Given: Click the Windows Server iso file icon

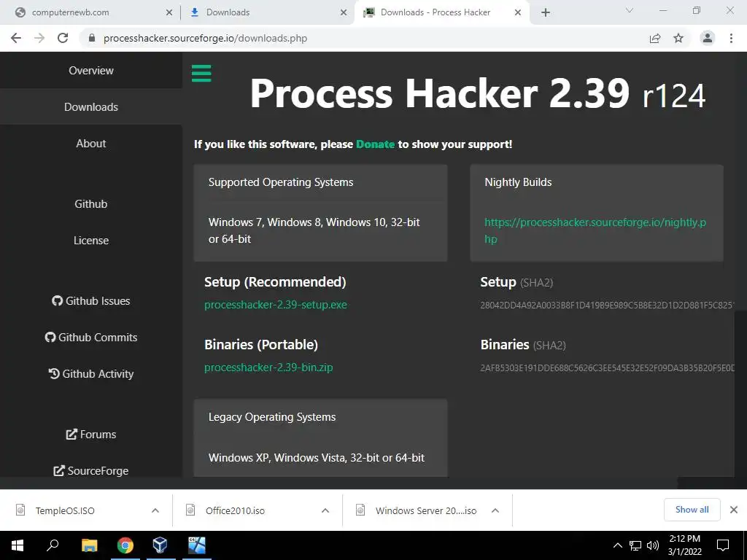Looking at the screenshot, I should coord(360,510).
